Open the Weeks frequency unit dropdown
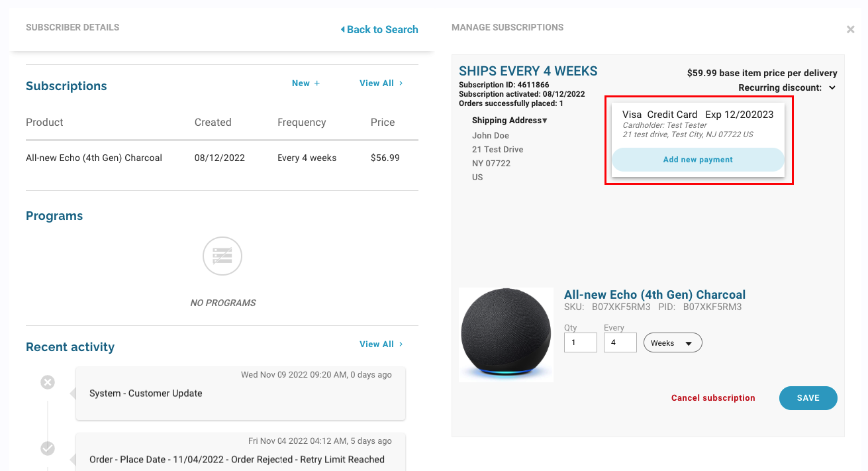868x471 pixels. [x=673, y=342]
